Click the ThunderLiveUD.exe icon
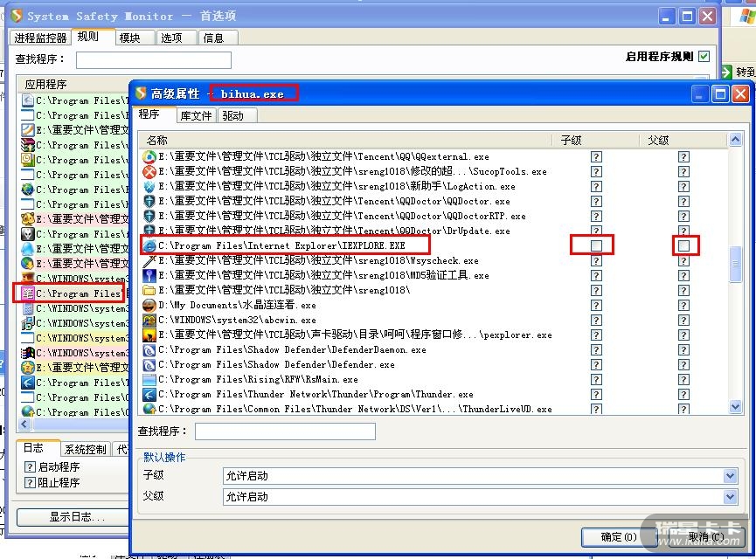 [x=149, y=409]
